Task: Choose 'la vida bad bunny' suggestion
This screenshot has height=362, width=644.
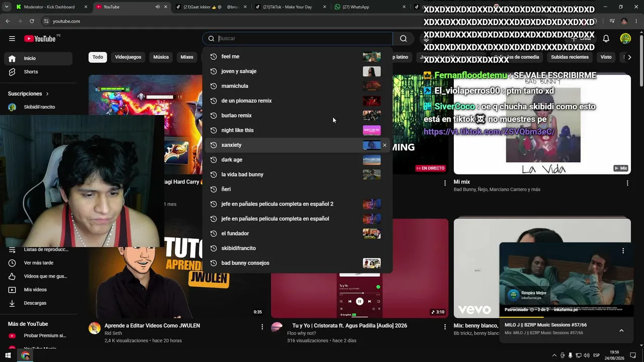Action: coord(297,174)
